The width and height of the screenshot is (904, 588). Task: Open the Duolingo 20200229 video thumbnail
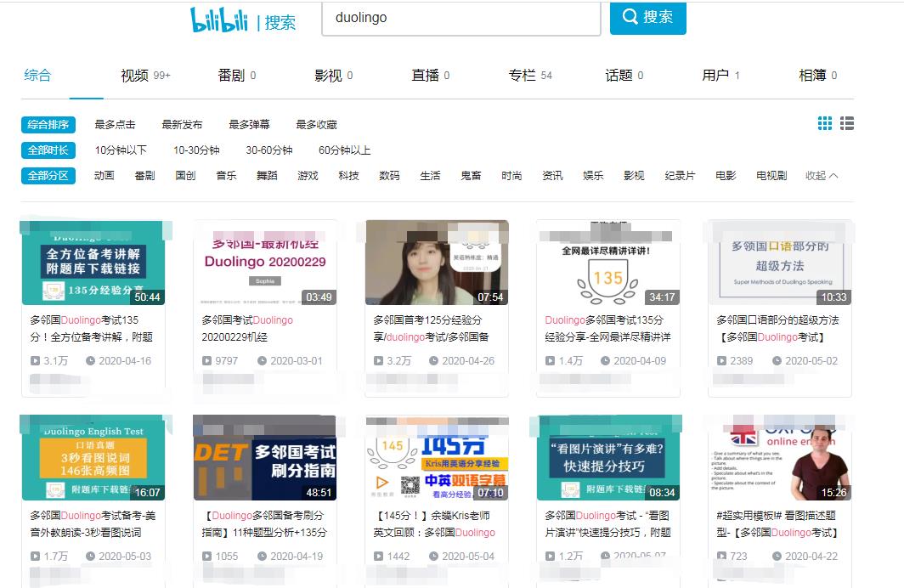pyautogui.click(x=264, y=263)
